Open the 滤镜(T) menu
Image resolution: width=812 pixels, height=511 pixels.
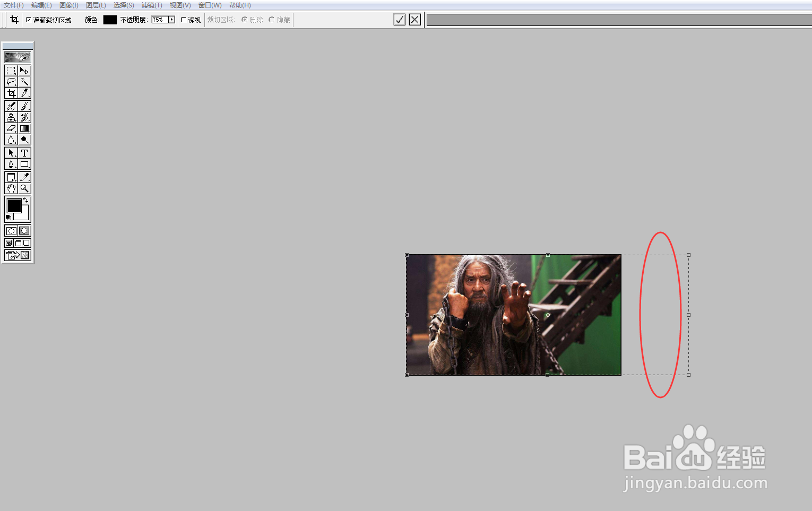click(x=152, y=5)
